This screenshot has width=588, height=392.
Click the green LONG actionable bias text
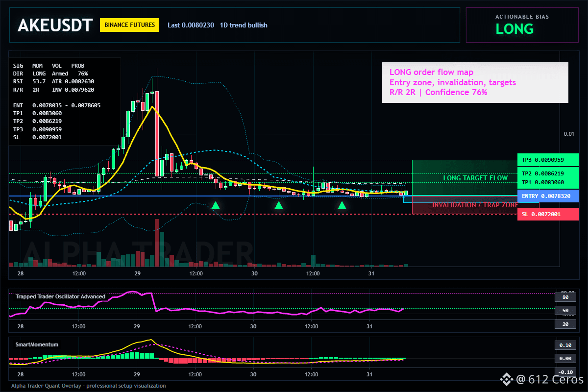point(514,29)
